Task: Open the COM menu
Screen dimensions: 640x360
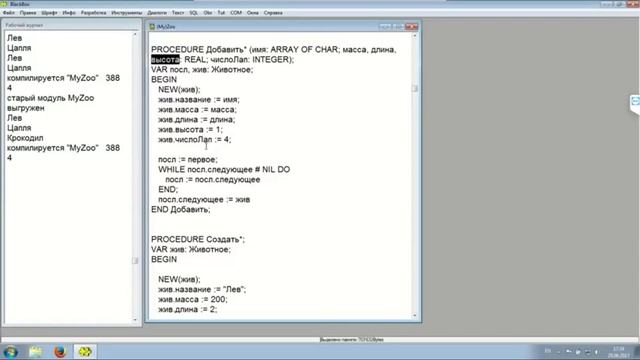Action: [x=236, y=13]
